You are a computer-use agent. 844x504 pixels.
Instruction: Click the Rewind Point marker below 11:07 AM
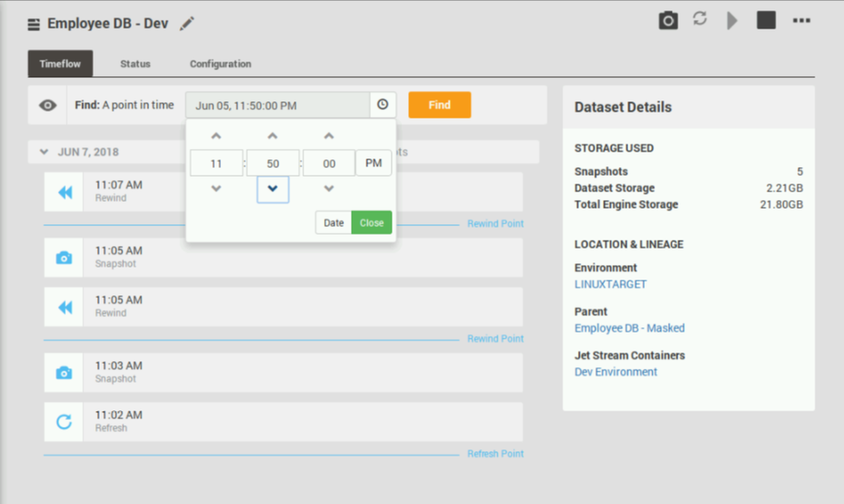(495, 223)
